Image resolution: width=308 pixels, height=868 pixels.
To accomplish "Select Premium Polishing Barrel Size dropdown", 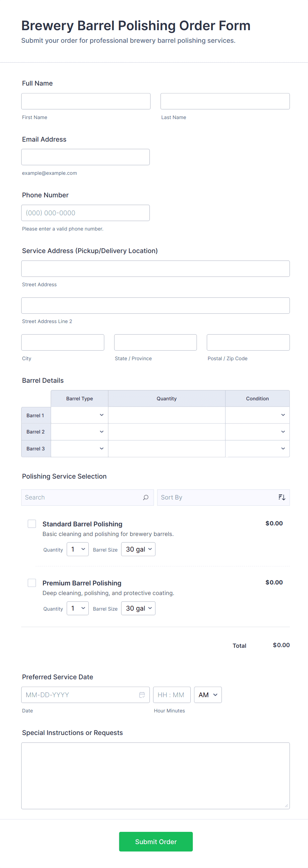I will coord(138,608).
